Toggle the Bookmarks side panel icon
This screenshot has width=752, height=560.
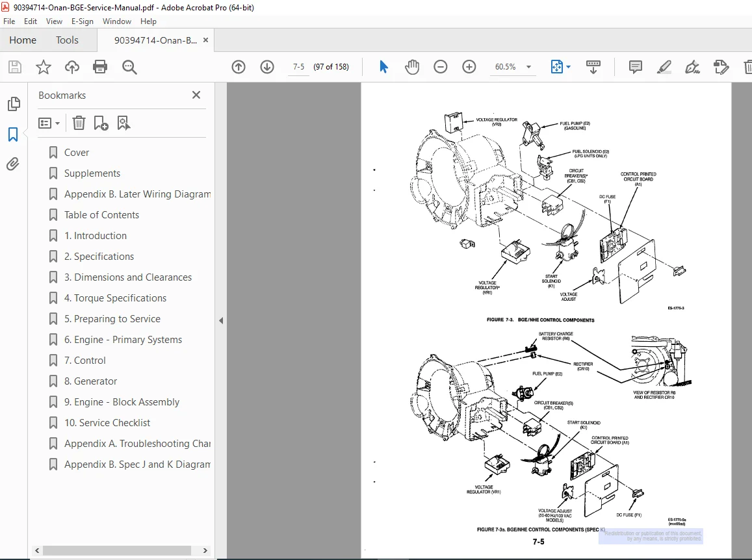click(13, 134)
